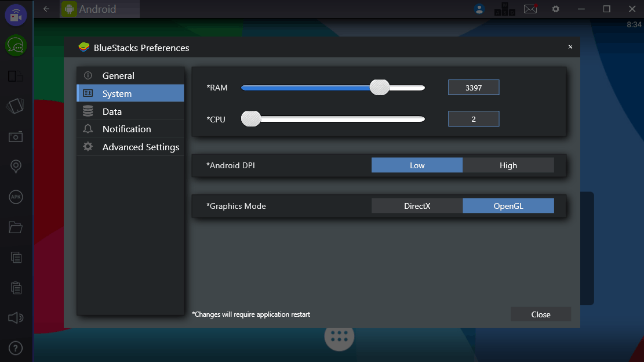Click the rotate screen icon in sidebar
The image size is (644, 362).
pyautogui.click(x=16, y=76)
